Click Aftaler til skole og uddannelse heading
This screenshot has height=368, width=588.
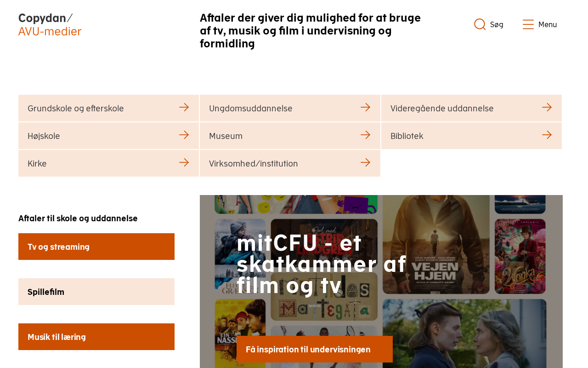[x=78, y=218]
